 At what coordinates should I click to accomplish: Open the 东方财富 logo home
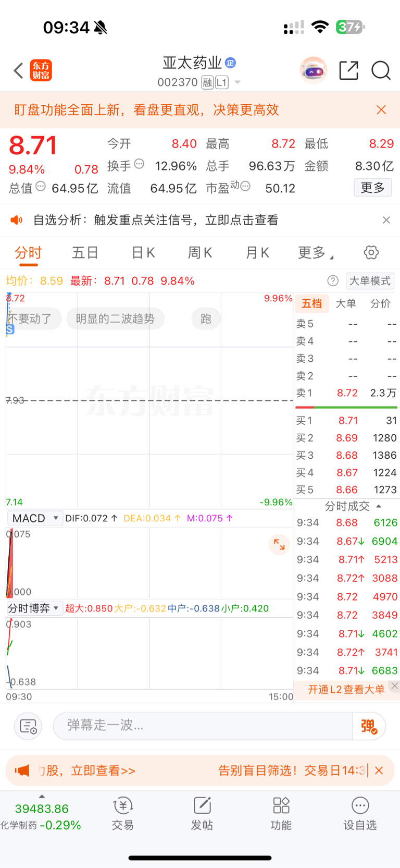pos(41,70)
